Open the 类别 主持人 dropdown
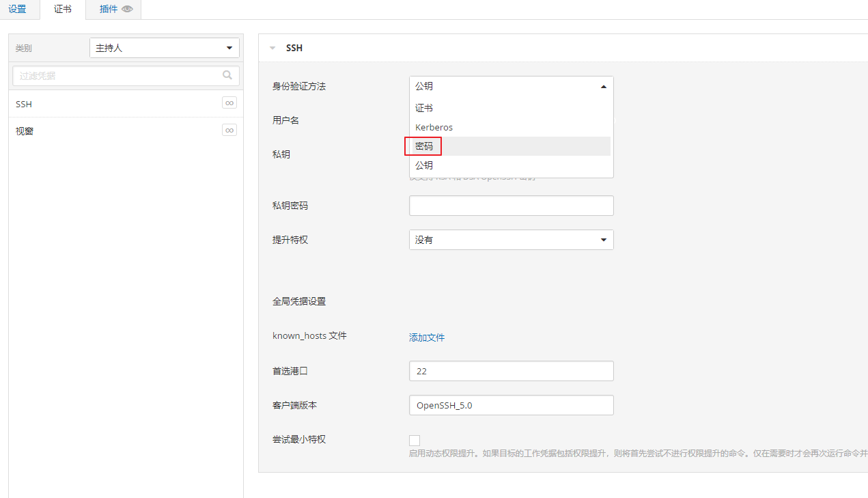The width and height of the screenshot is (868, 498). [x=164, y=48]
